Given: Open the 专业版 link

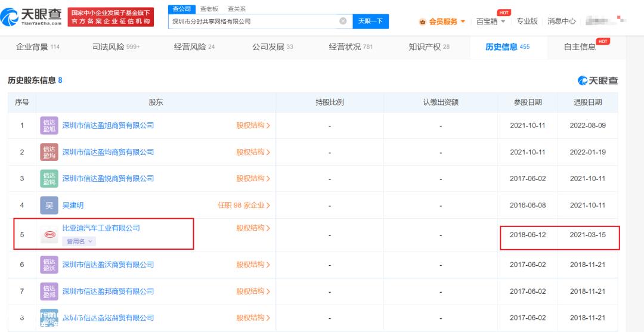Looking at the screenshot, I should pos(527,21).
